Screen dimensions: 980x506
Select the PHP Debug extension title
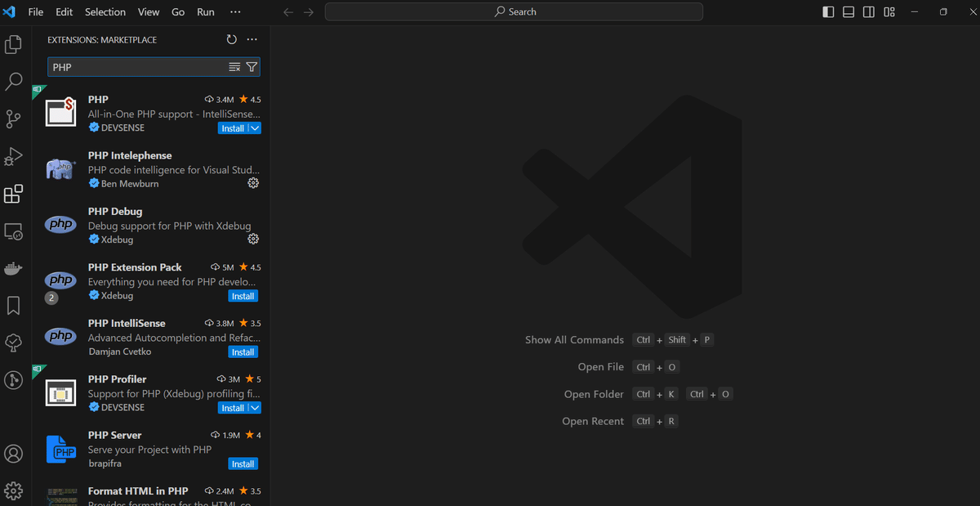pos(115,211)
